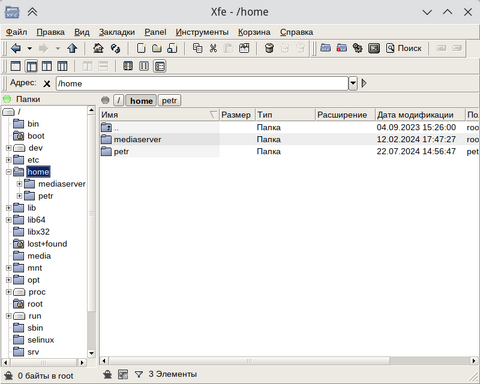Viewport: 480px width, 384px height.
Task: Clear the address bar with X icon
Action: 47,83
